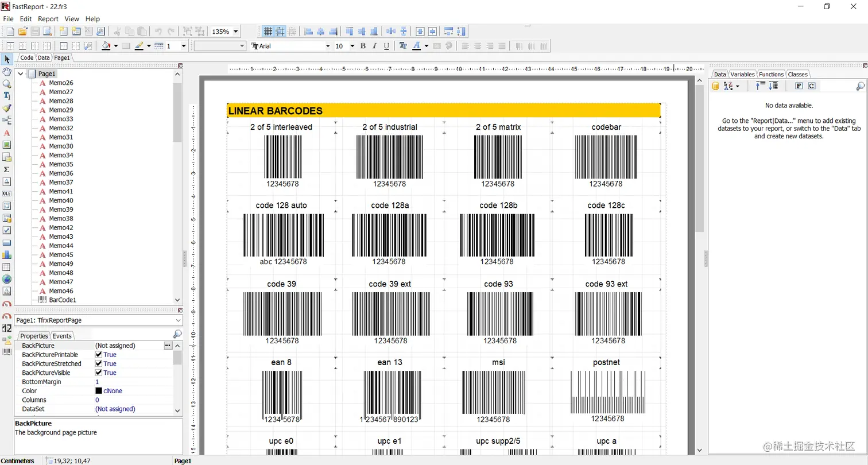Toggle Underline text formatting

(x=387, y=46)
